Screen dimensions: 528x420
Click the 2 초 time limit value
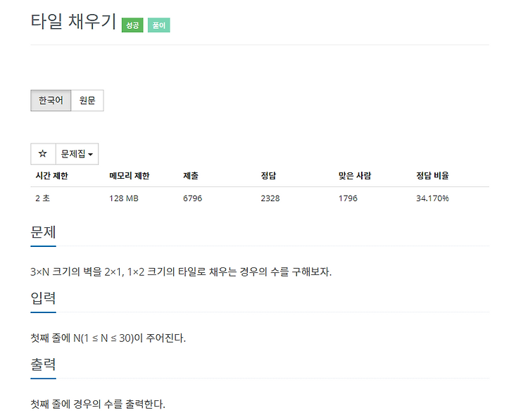tap(43, 198)
